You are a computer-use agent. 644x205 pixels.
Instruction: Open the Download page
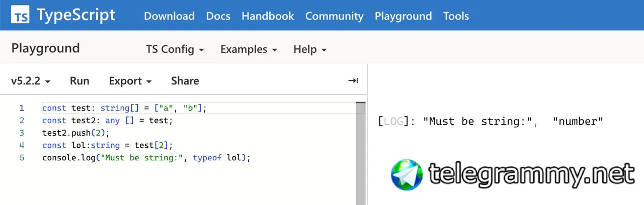[169, 16]
